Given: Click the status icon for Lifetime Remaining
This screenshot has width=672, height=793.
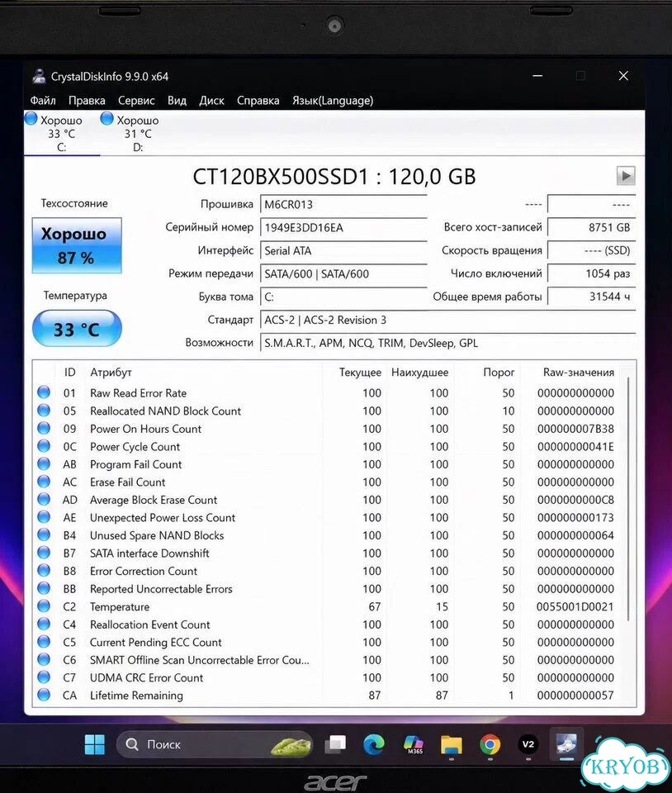Looking at the screenshot, I should [44, 695].
